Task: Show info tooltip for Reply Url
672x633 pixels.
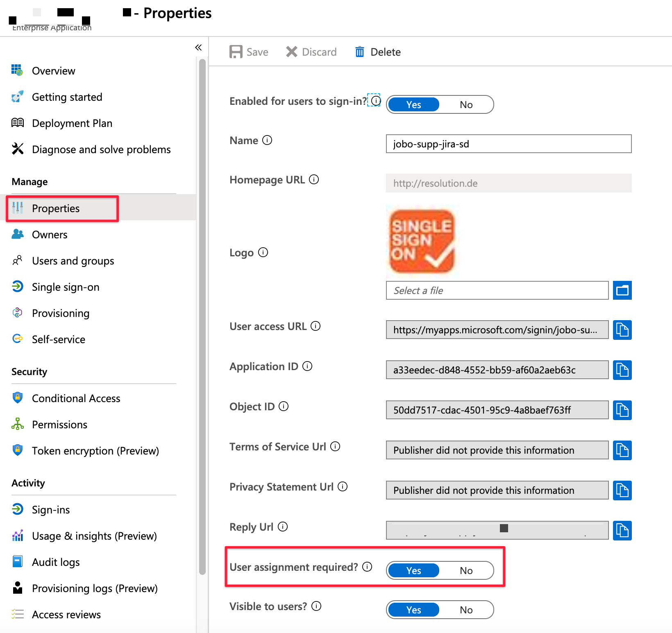Action: (x=283, y=527)
